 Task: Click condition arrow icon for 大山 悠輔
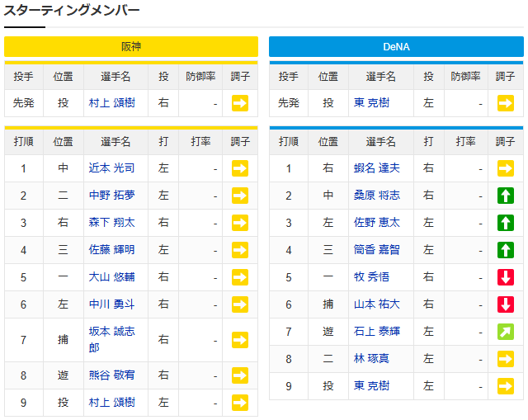pos(240,277)
